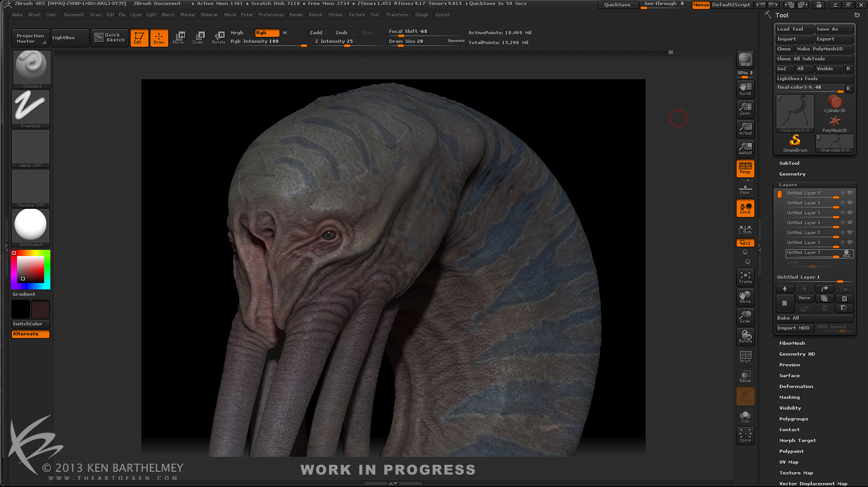Open the Render menu
The height and width of the screenshot is (487, 868).
click(x=297, y=15)
